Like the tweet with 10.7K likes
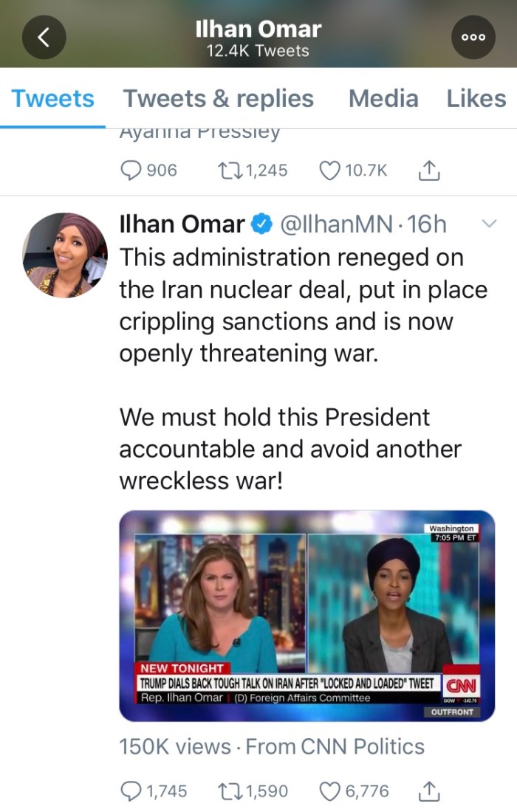Screen dimensions: 517x812 point(330,170)
